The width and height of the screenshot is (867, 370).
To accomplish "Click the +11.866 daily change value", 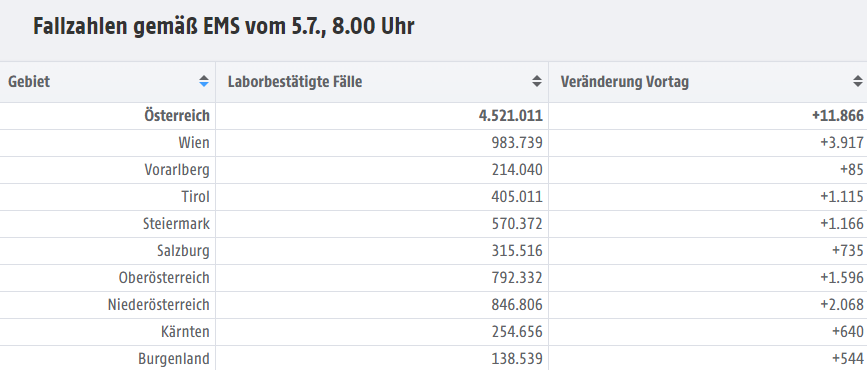I will pyautogui.click(x=838, y=116).
